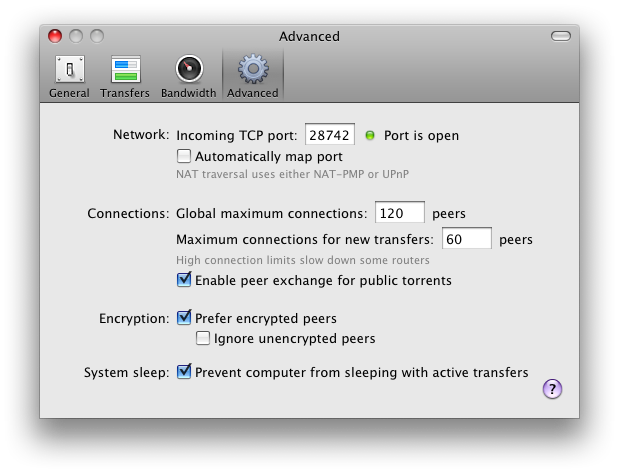This screenshot has width=619, height=473.
Task: Open help with the purple question mark
Action: click(552, 389)
